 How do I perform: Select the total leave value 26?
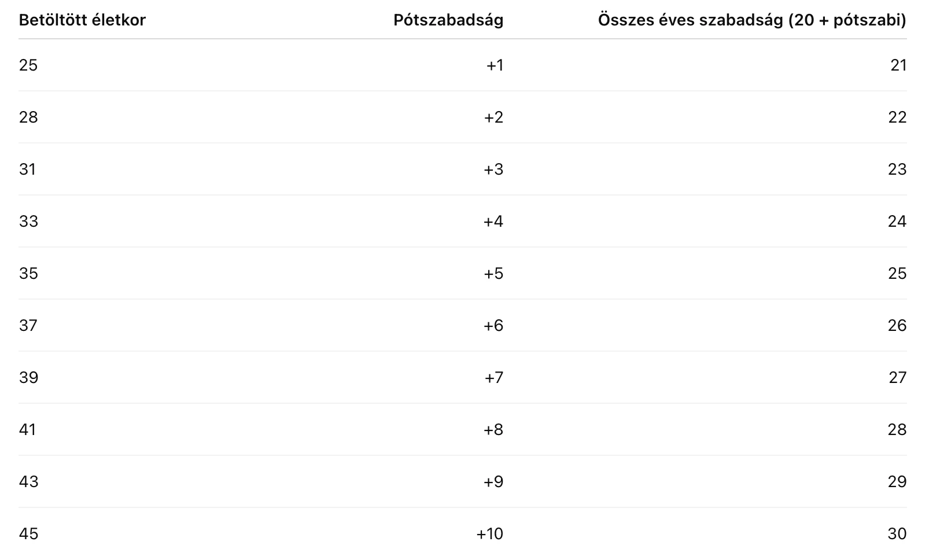(x=897, y=326)
